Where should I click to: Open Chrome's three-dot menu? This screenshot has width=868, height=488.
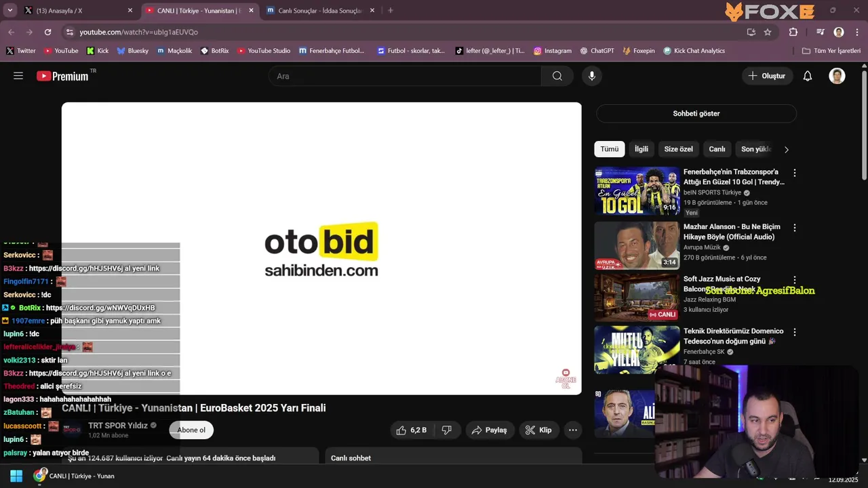point(857,32)
